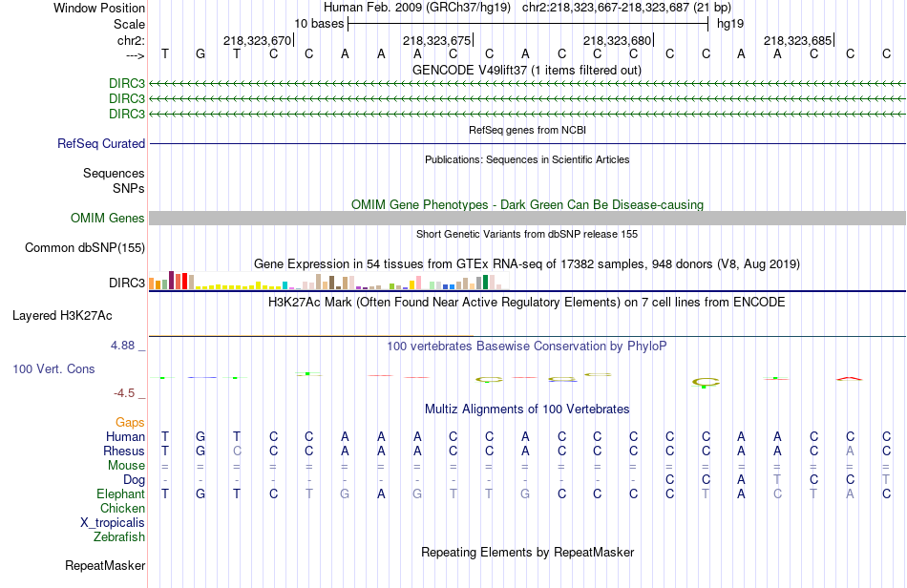Click the OMIM Genes track label
This screenshot has height=588, width=907.
click(108, 218)
